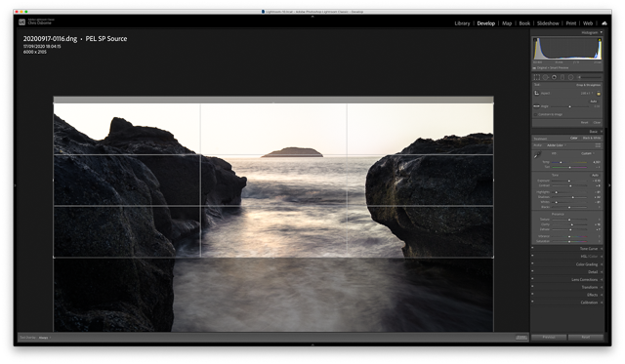Select Black & White treatment
625x364 pixels.
(x=592, y=138)
